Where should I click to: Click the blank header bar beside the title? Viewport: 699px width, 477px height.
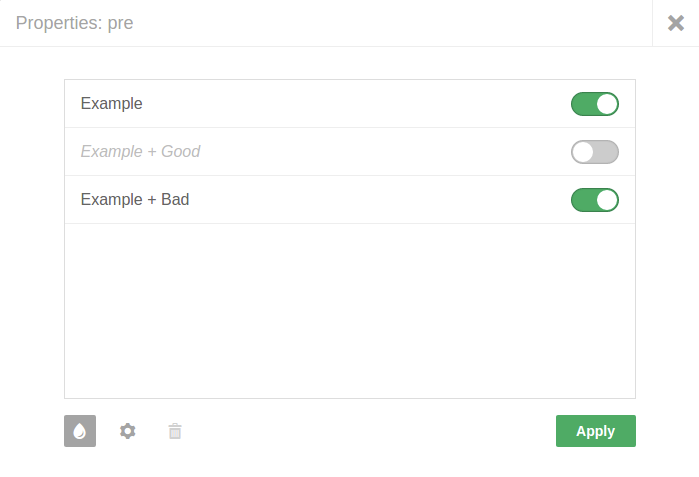coord(400,23)
